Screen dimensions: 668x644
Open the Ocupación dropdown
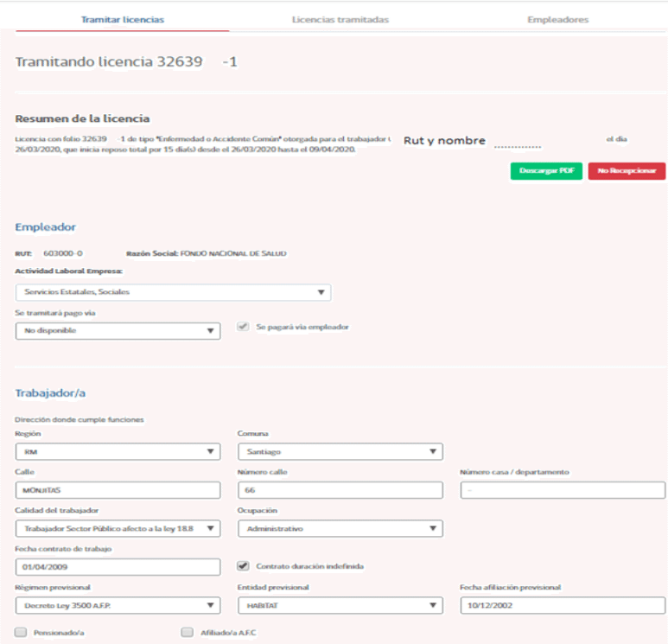340,528
